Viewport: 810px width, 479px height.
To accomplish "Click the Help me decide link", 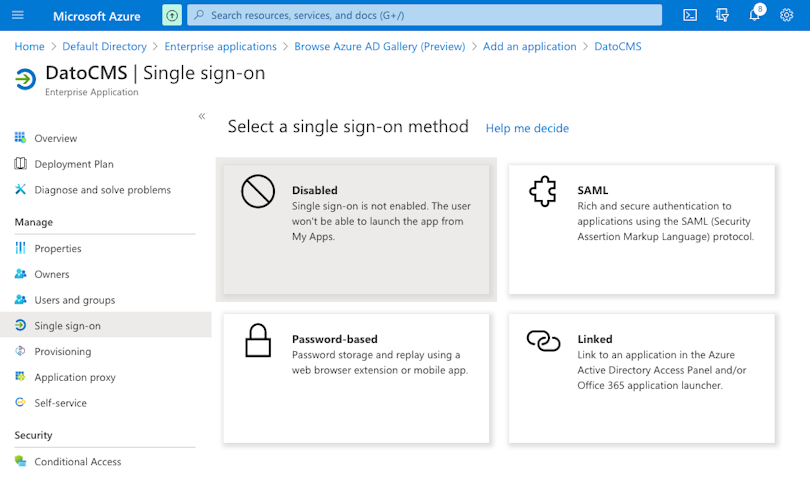I will [x=527, y=128].
